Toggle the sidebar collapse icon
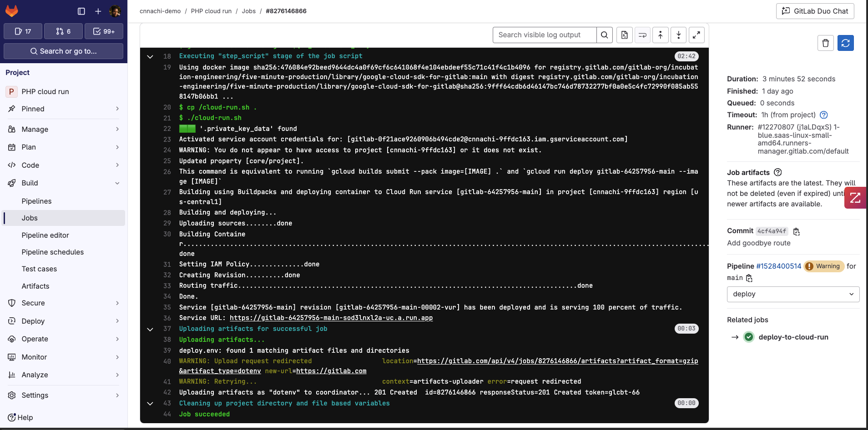Image resolution: width=868 pixels, height=430 pixels. [x=81, y=11]
